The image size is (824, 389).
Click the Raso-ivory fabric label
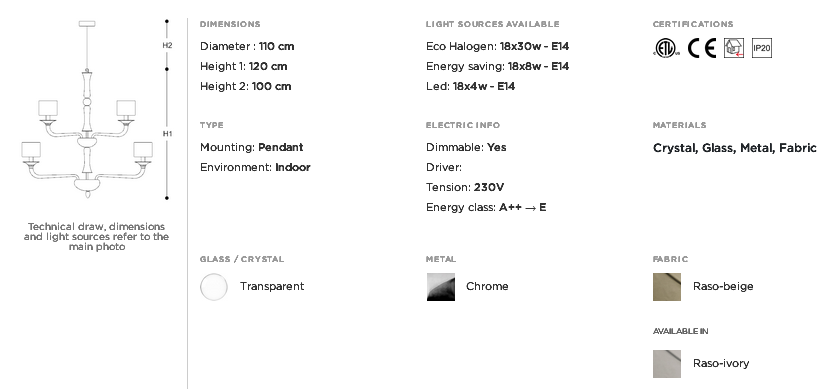[x=721, y=363]
